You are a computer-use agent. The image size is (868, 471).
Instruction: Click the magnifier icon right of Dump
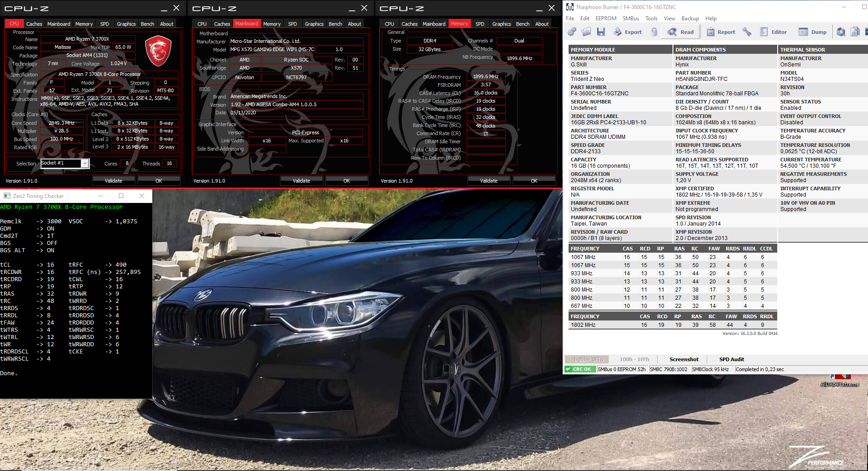coord(841,32)
